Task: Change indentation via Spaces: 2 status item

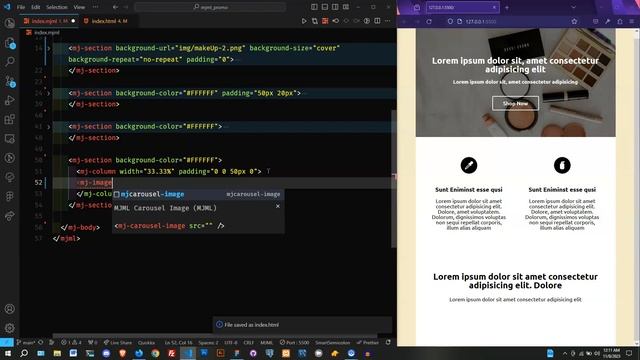Action: [x=209, y=342]
